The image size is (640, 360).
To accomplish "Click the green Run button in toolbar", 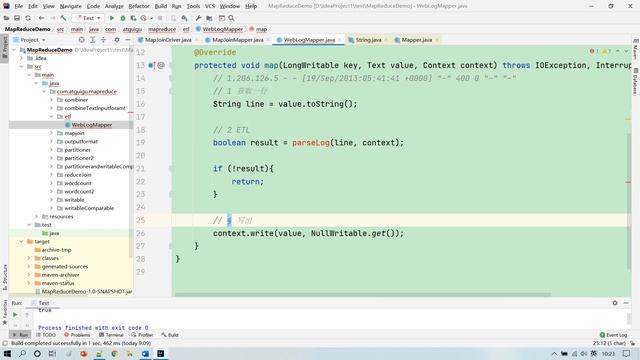I will tap(111, 18).
